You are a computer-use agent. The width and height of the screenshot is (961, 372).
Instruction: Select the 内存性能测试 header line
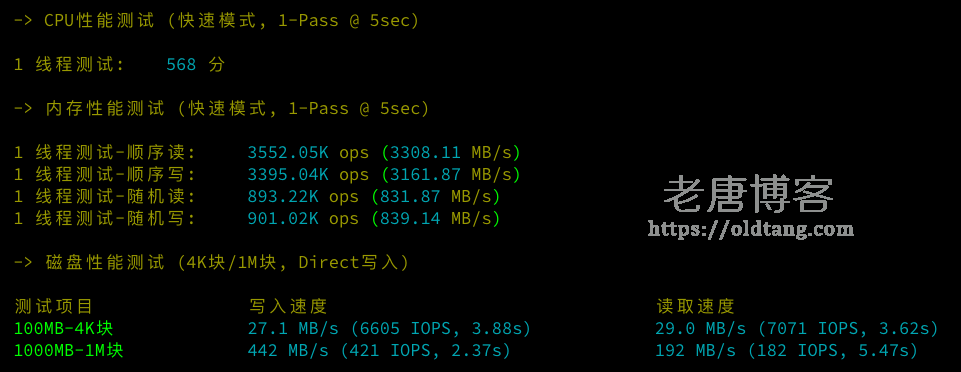(221, 108)
